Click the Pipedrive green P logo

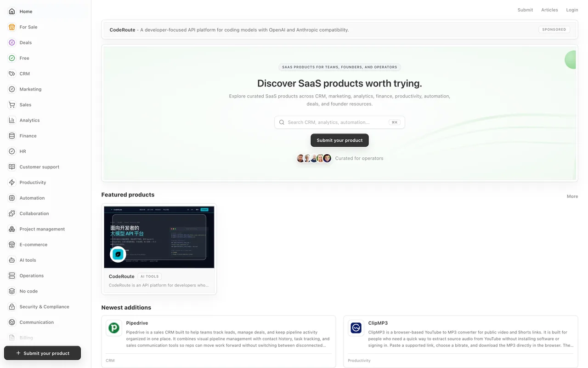pos(114,328)
